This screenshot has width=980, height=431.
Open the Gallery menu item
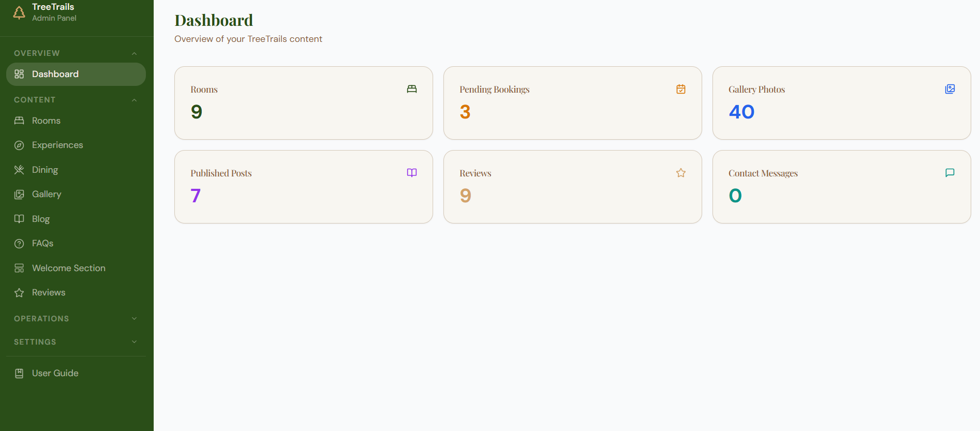pyautogui.click(x=76, y=194)
